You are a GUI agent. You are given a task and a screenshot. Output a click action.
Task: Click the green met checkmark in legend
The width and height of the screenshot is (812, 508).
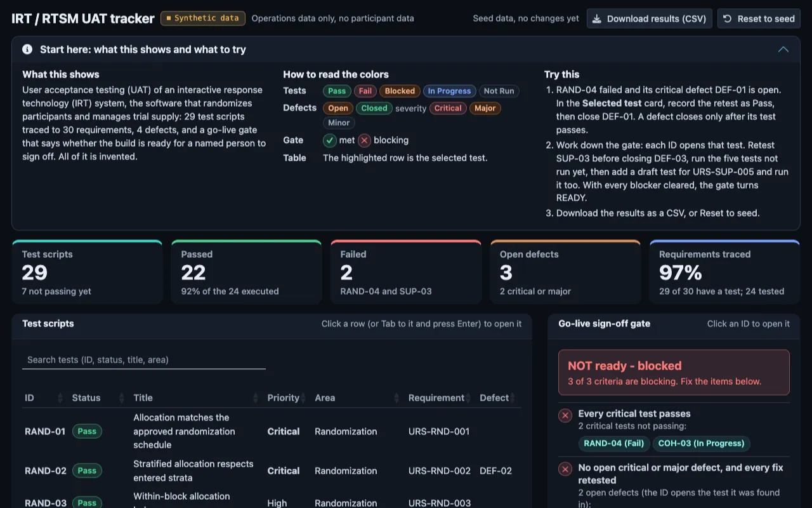(330, 140)
